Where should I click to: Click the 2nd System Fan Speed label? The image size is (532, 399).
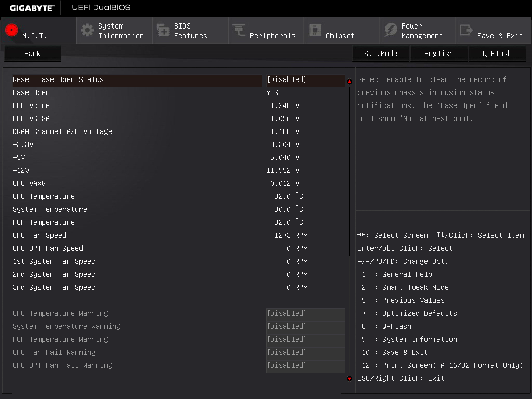[54, 274]
